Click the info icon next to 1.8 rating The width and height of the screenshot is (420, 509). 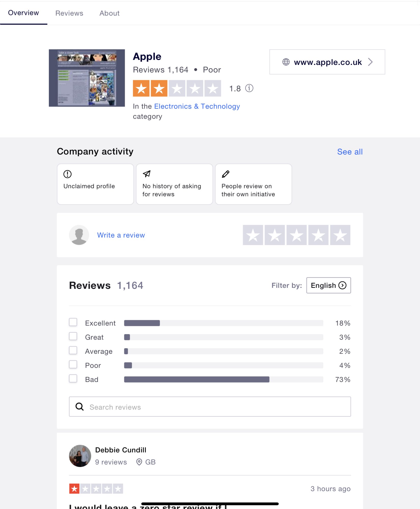(249, 88)
